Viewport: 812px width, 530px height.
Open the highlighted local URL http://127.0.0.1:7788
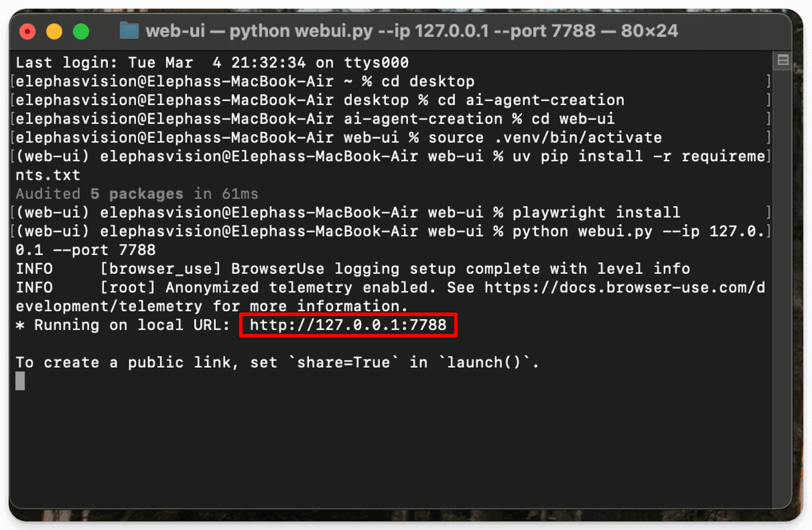tap(348, 325)
